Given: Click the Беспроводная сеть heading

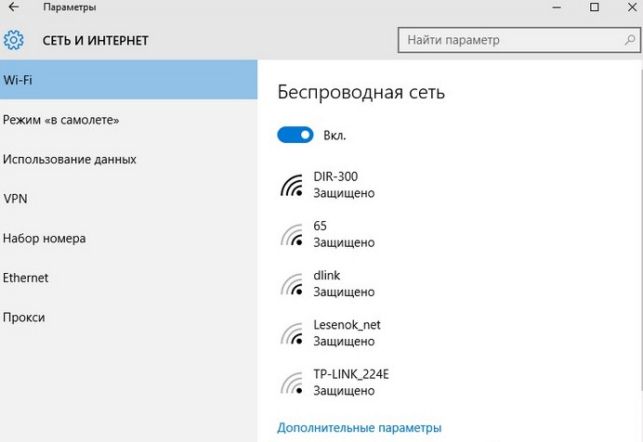Looking at the screenshot, I should click(x=361, y=92).
